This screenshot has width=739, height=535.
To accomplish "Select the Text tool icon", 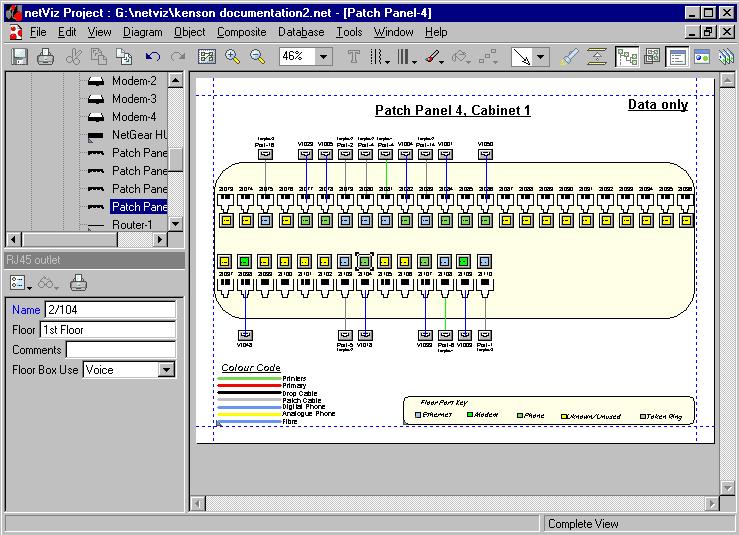I will 353,57.
